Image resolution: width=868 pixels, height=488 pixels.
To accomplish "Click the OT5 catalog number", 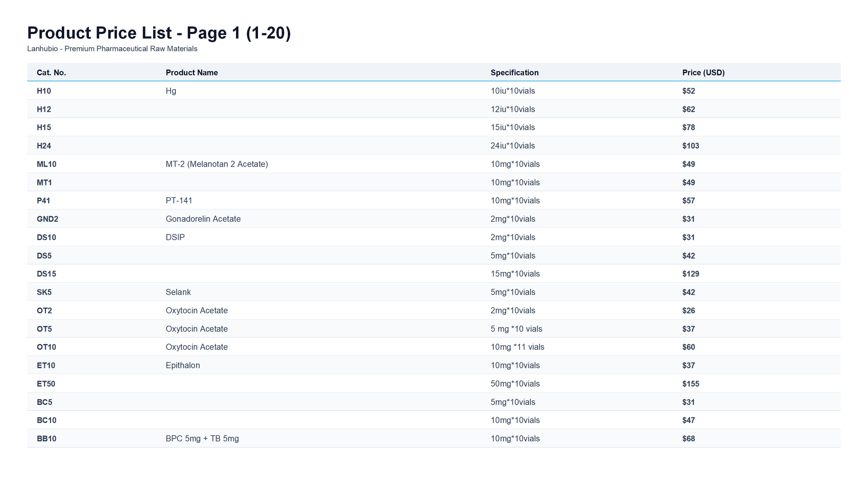I will (x=44, y=329).
